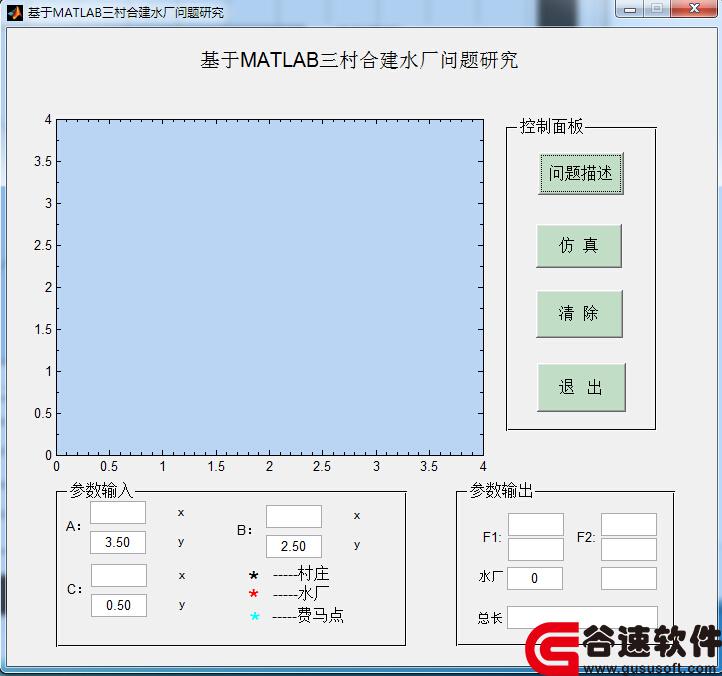This screenshot has height=676, width=722.
Task: Click the F1 upper output field
Action: [536, 524]
